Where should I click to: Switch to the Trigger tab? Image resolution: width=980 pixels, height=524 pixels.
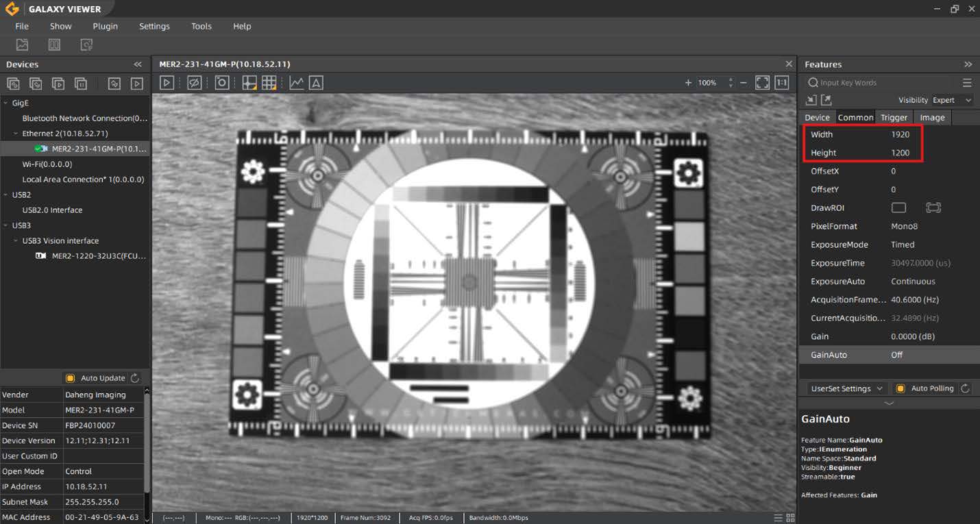[894, 117]
